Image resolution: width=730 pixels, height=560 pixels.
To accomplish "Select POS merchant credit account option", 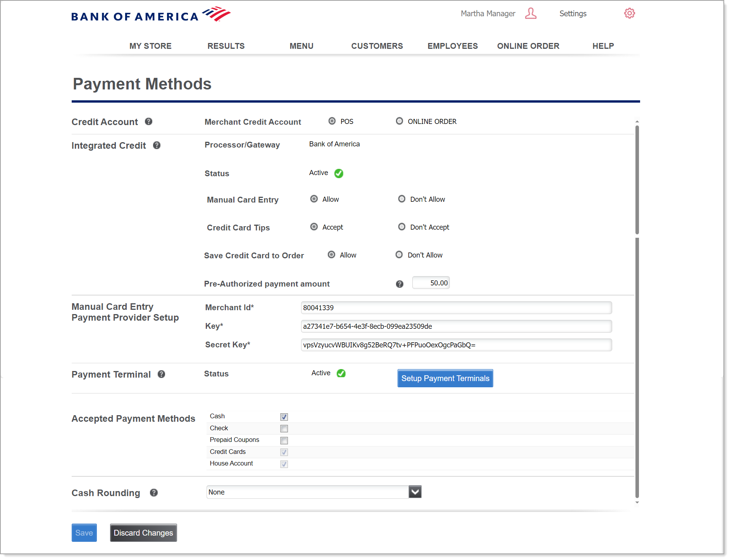I will click(x=332, y=121).
